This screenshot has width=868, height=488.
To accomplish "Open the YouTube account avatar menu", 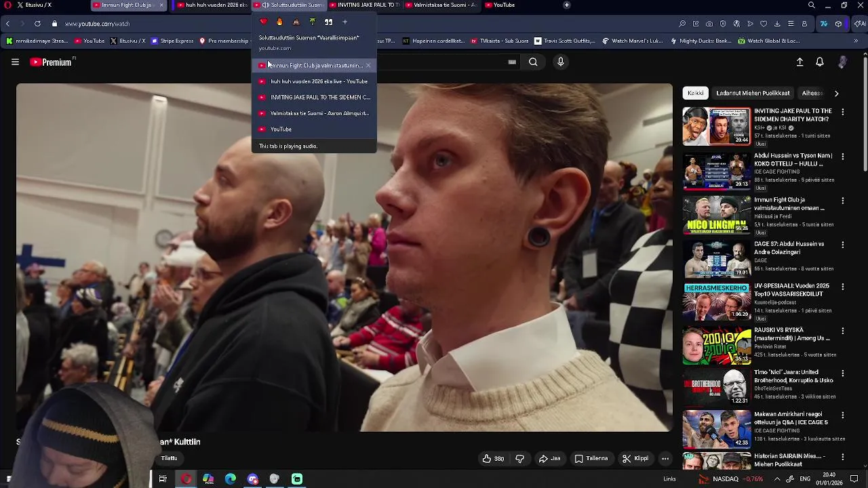I will [x=842, y=62].
